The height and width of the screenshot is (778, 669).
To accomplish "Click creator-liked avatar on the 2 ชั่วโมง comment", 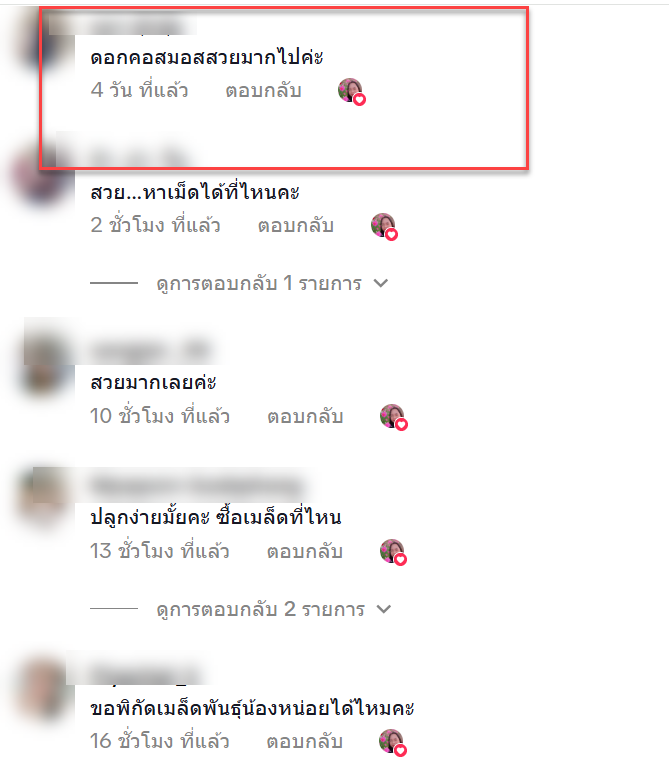I will [x=384, y=226].
